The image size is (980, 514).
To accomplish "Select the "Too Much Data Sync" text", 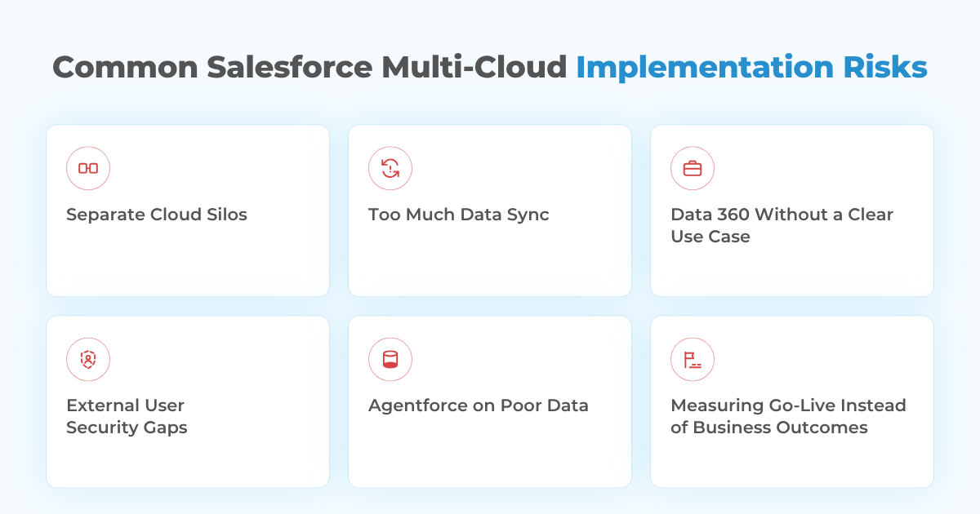I will pos(459,215).
